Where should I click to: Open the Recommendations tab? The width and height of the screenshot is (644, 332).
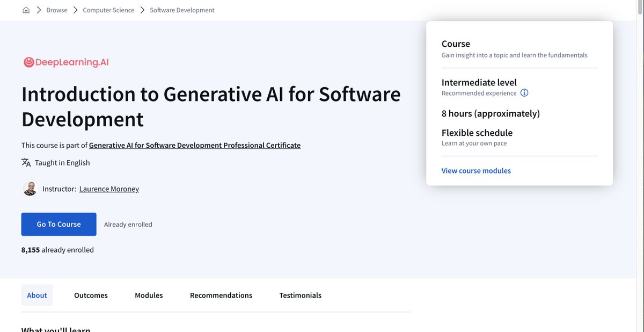221,295
